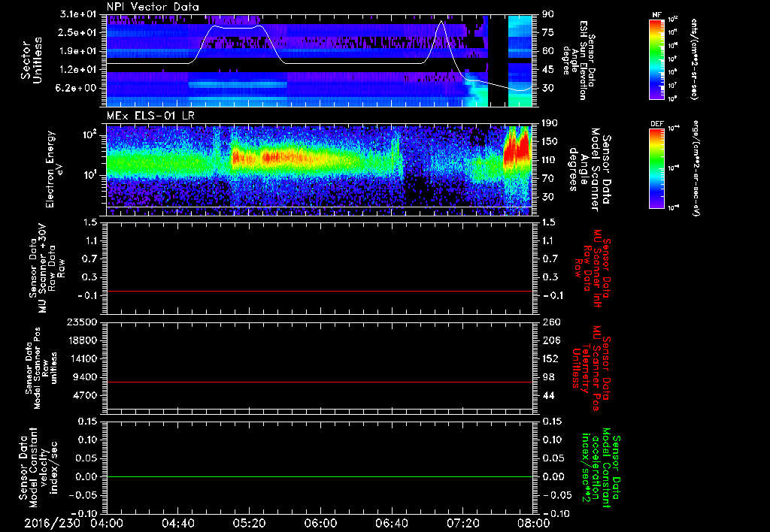The width and height of the screenshot is (770, 532).
Task: Click the 04:40 time axis label
Action: (178, 523)
